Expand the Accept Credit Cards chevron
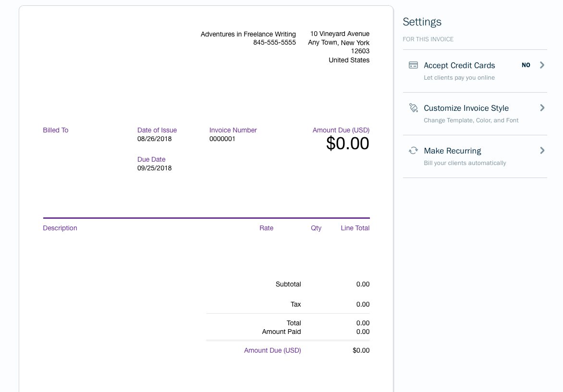This screenshot has width=563, height=392. (x=542, y=65)
